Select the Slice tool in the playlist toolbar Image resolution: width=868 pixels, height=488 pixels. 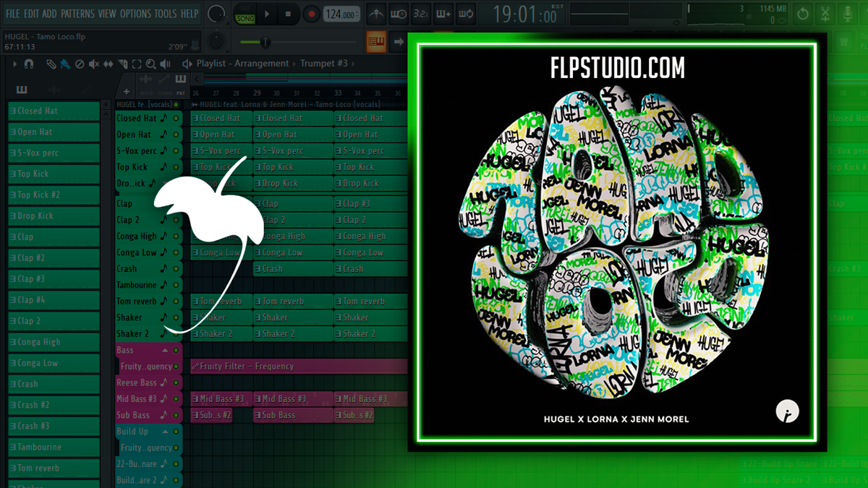pos(122,64)
